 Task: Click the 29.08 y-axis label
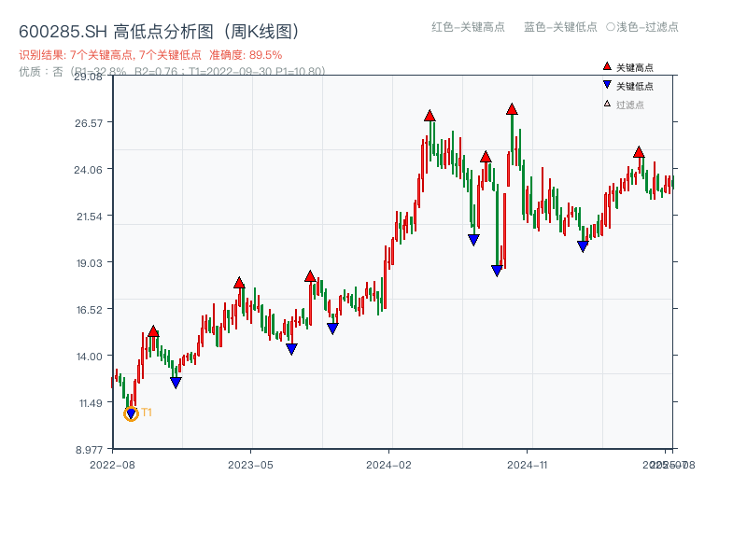tap(88, 77)
